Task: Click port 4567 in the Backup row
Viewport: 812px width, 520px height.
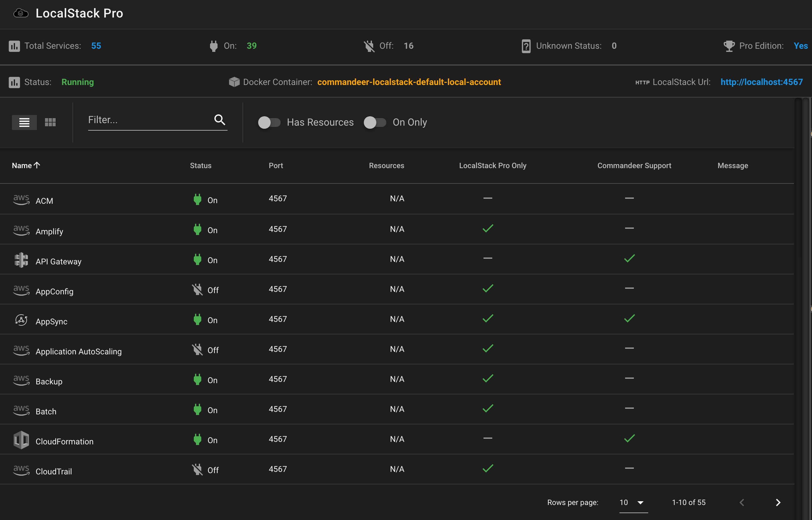Action: 278,379
